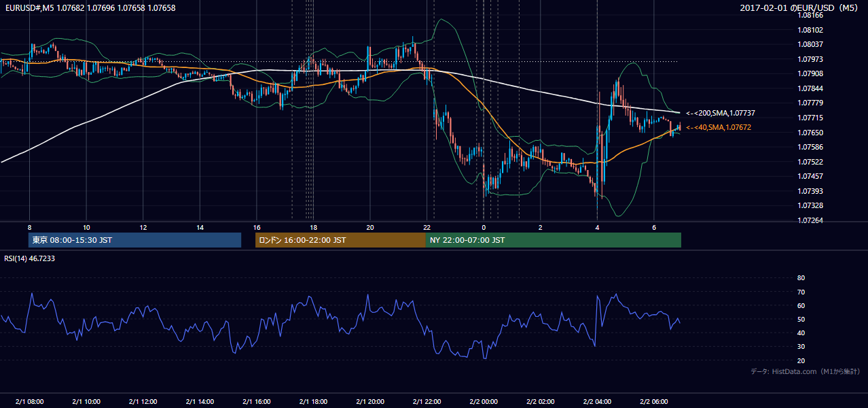Click the 2/1 18:00 bottom time label
This screenshot has width=868, height=408.
(313, 402)
